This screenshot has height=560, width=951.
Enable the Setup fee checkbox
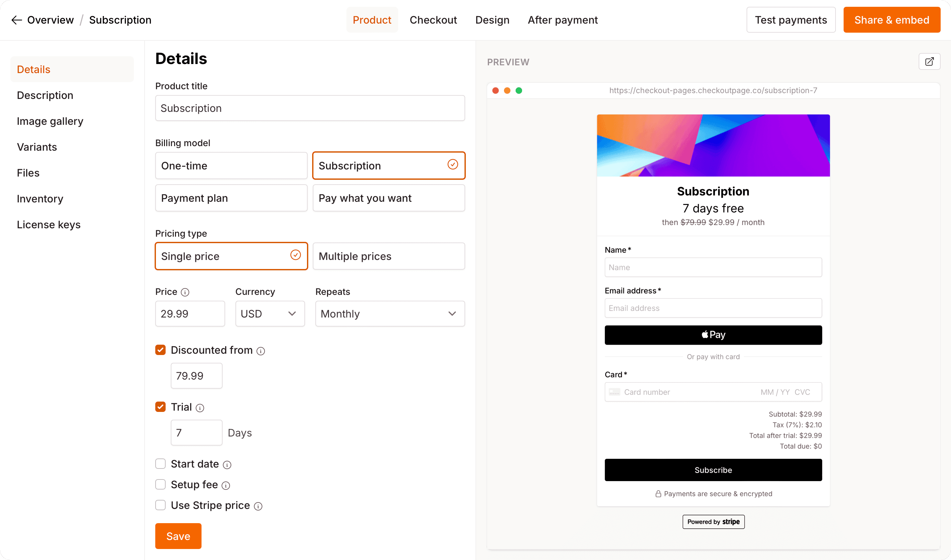(x=160, y=485)
